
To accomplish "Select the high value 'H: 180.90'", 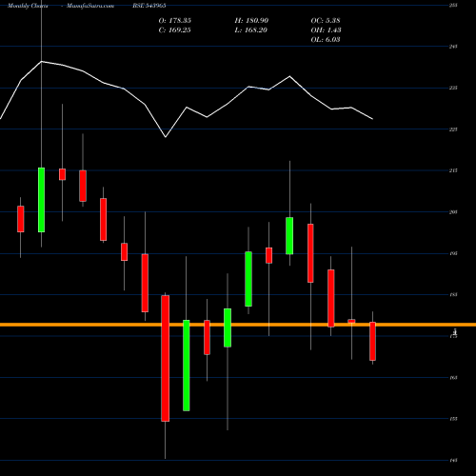I will tap(251, 21).
